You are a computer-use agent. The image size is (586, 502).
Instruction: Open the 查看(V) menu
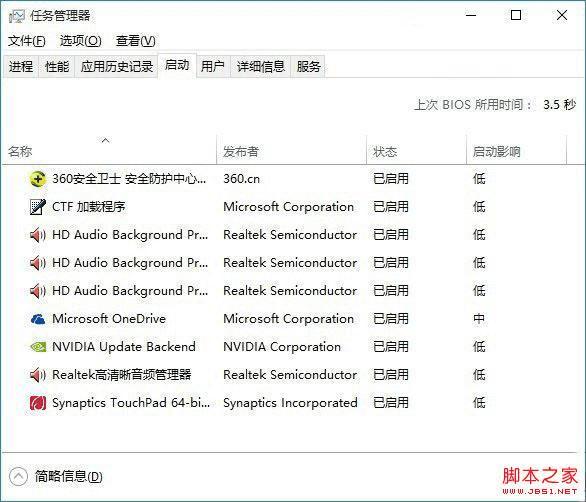point(135,41)
